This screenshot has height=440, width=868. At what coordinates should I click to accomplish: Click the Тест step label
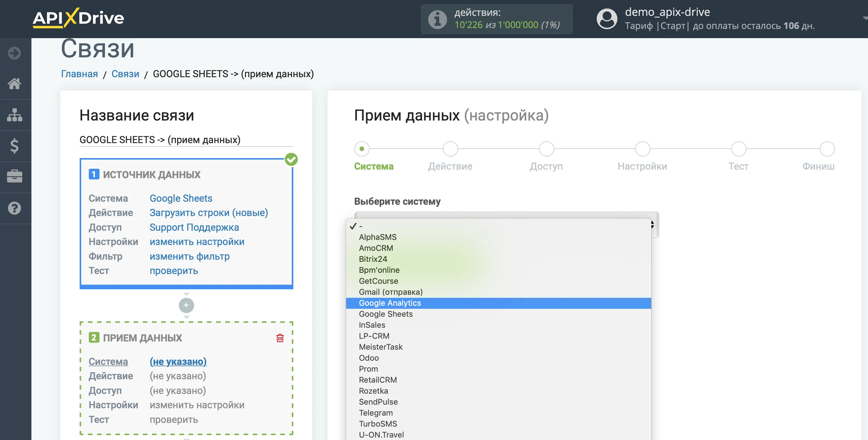pos(739,166)
